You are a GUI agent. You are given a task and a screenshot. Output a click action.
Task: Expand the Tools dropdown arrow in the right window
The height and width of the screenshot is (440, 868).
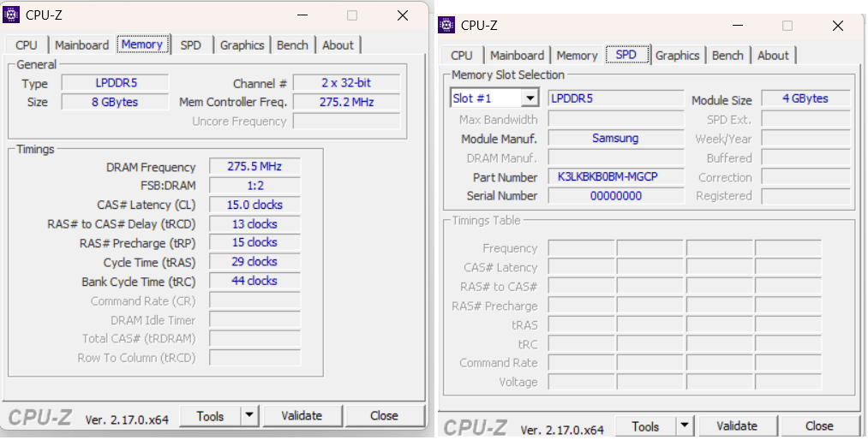(684, 426)
